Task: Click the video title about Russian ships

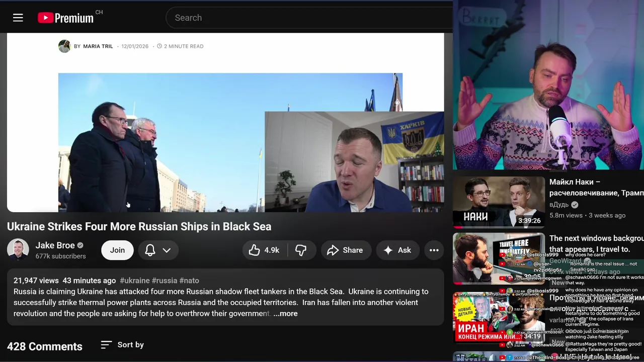Action: (x=139, y=226)
